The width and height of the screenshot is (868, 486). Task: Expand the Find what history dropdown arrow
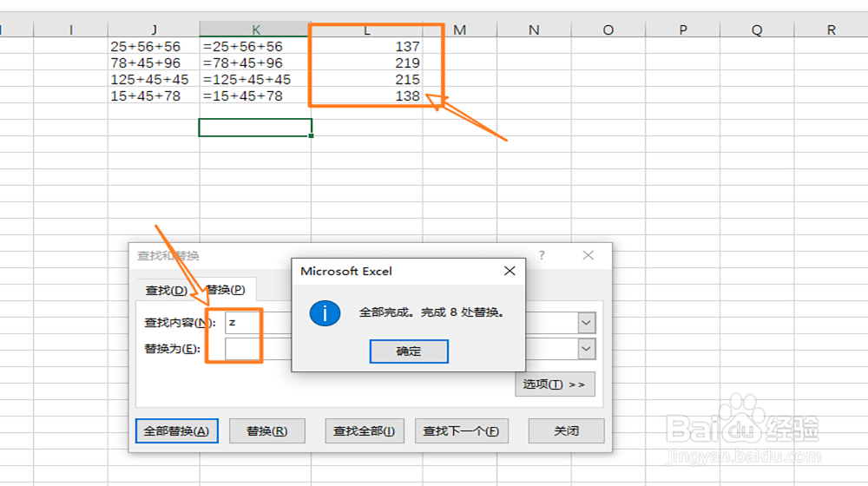pos(586,323)
